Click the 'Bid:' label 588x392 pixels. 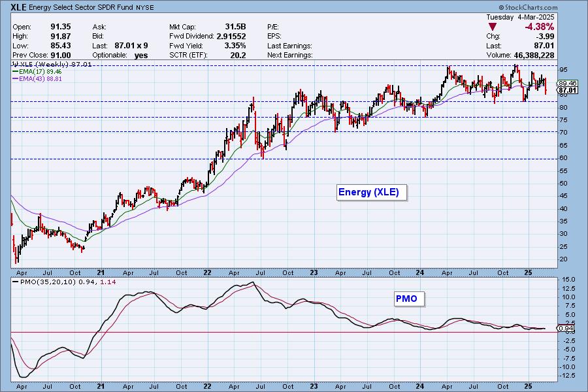[98, 37]
